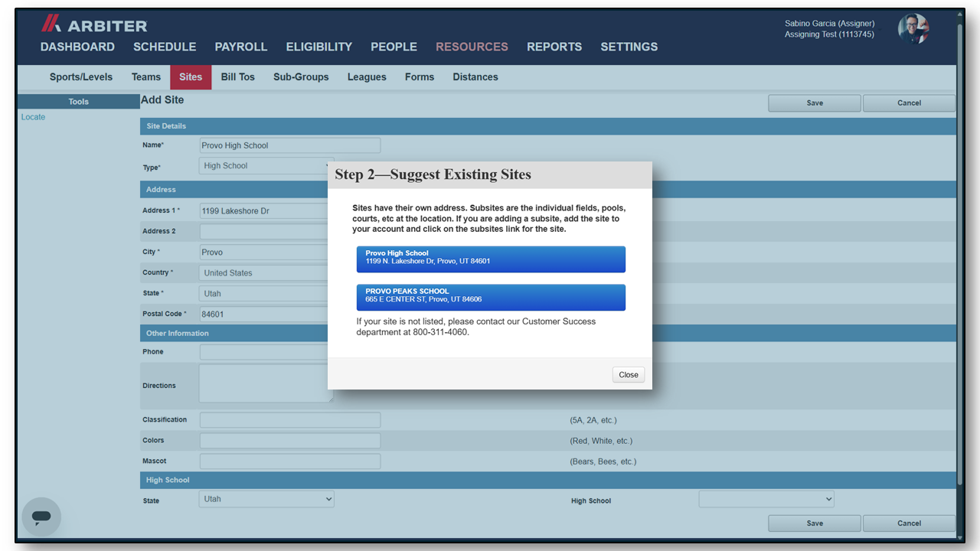Open the Dashboard menu
This screenshot has width=980, height=551.
click(x=77, y=47)
